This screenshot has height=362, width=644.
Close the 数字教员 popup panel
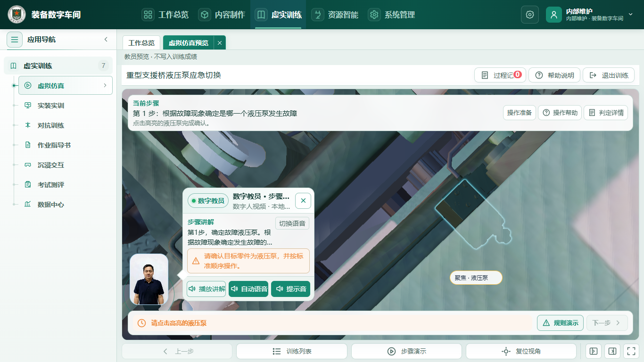coord(303,201)
